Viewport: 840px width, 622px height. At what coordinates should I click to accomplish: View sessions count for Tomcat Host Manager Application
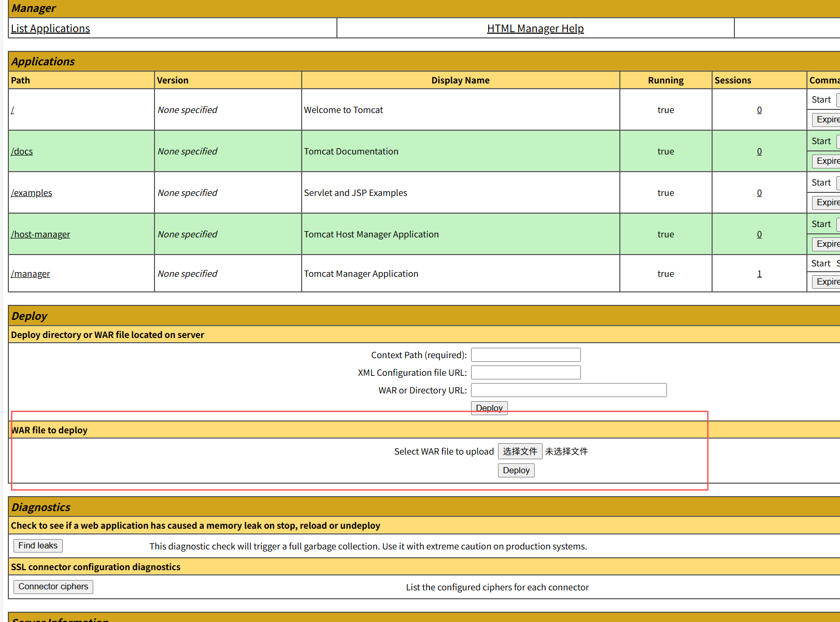point(759,234)
